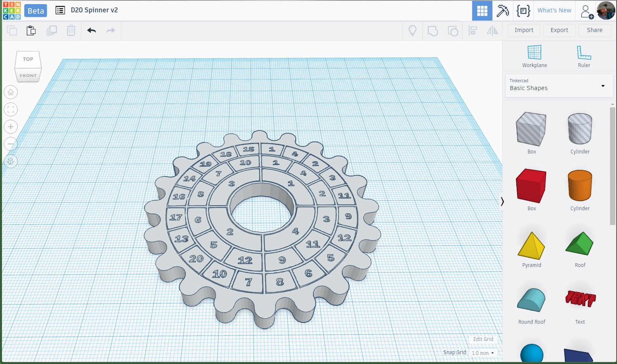Click the Copy icon

point(12,30)
